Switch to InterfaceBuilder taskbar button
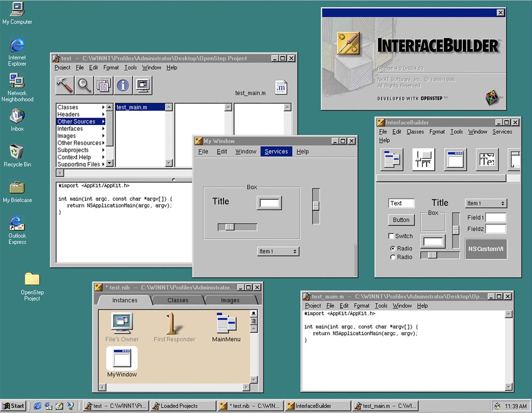Image resolution: width=532 pixels, height=413 pixels. (x=318, y=406)
